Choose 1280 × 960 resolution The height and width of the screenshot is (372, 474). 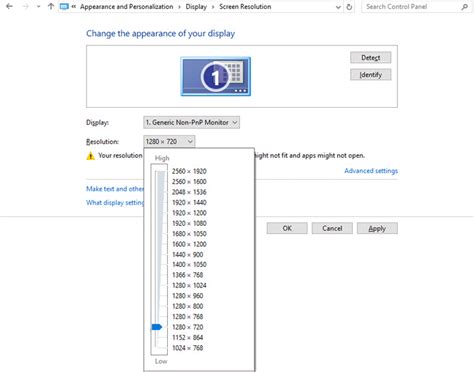[x=187, y=296]
